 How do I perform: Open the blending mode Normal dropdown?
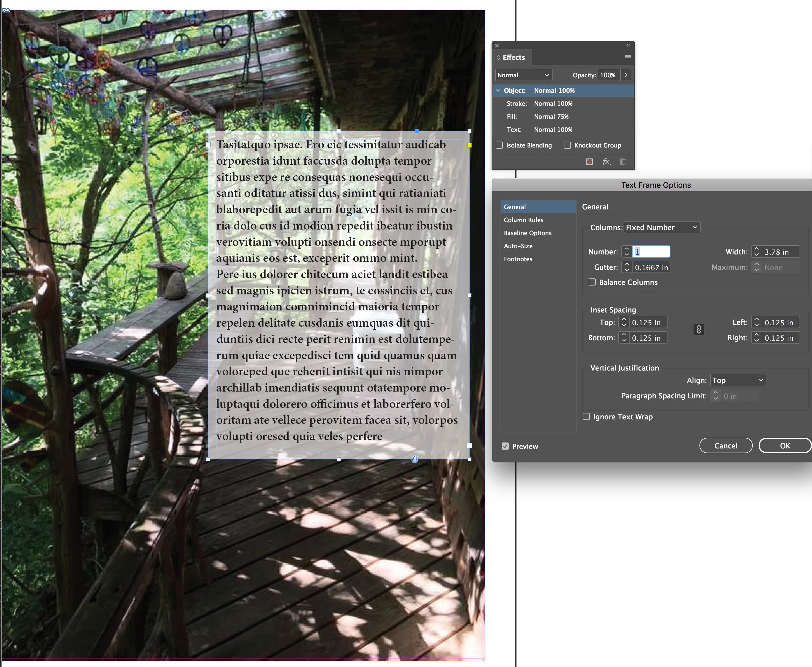pyautogui.click(x=523, y=75)
